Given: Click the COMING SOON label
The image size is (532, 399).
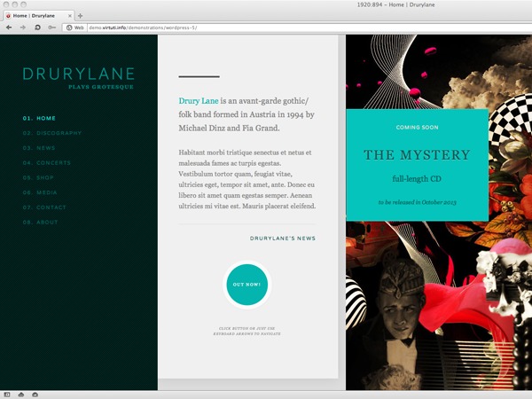Looking at the screenshot, I should 417,127.
